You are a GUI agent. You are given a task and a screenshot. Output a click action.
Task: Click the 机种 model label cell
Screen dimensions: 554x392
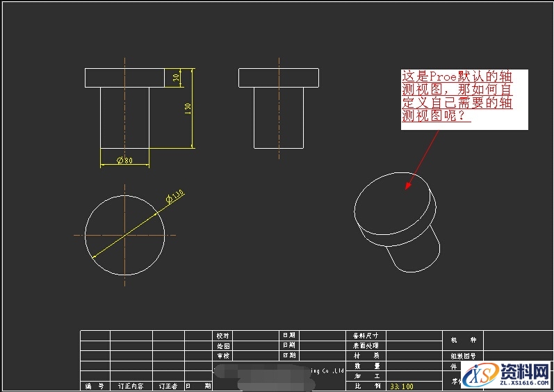pos(463,340)
